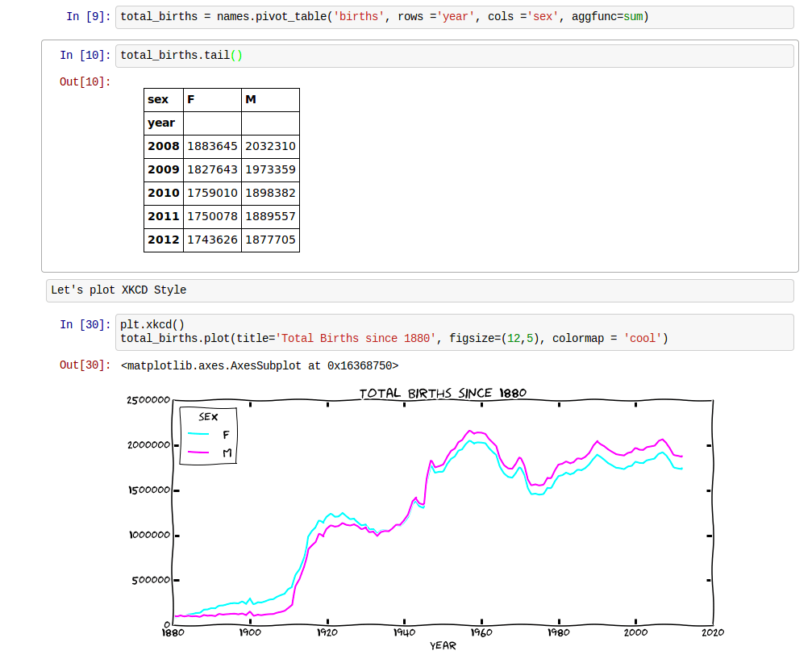Screen dimensions: 812x659
Task: Click the matplotlib AxesSubplot output text
Action: point(260,365)
